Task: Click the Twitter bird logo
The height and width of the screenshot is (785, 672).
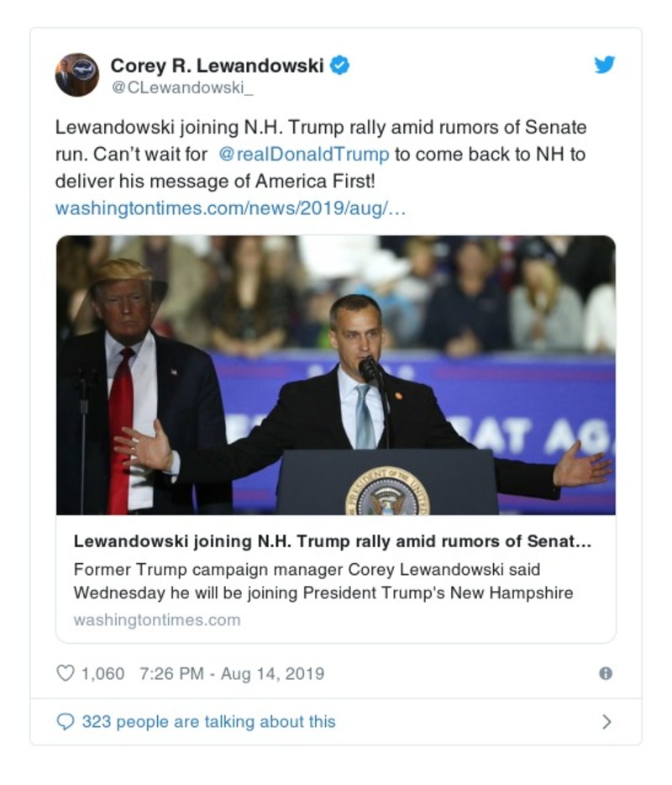Action: tap(603, 64)
